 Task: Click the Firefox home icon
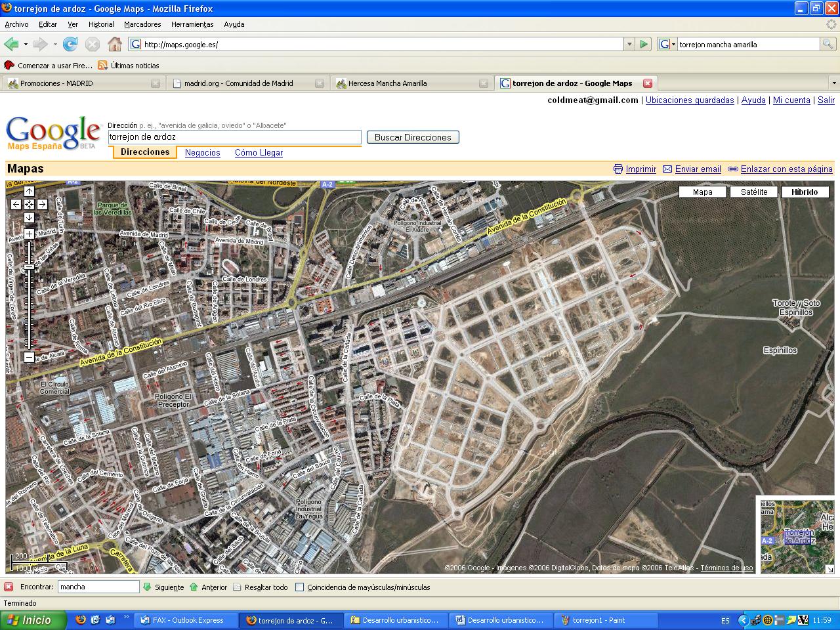pyautogui.click(x=115, y=44)
